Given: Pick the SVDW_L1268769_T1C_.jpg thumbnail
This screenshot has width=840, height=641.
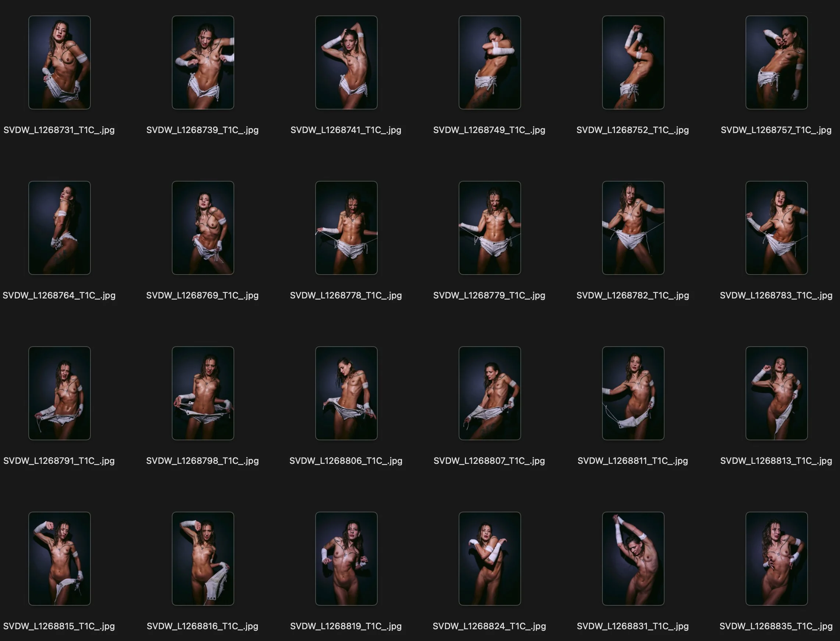Looking at the screenshot, I should pyautogui.click(x=203, y=228).
